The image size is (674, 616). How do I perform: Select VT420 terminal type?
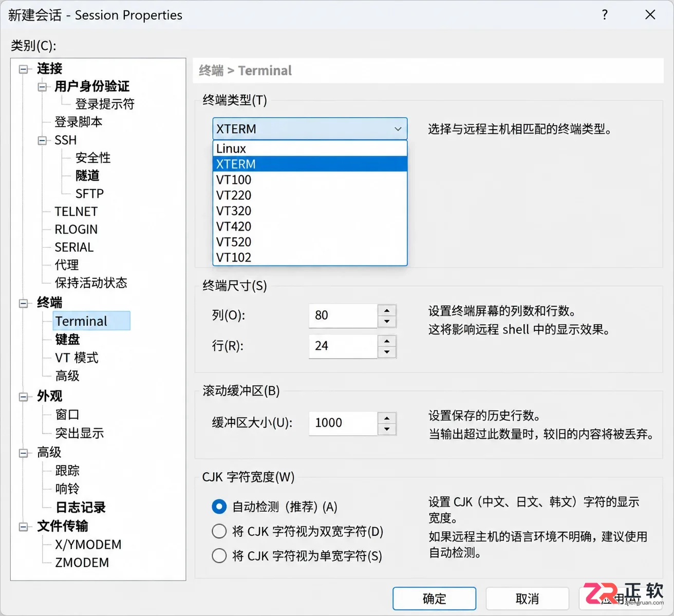(310, 226)
